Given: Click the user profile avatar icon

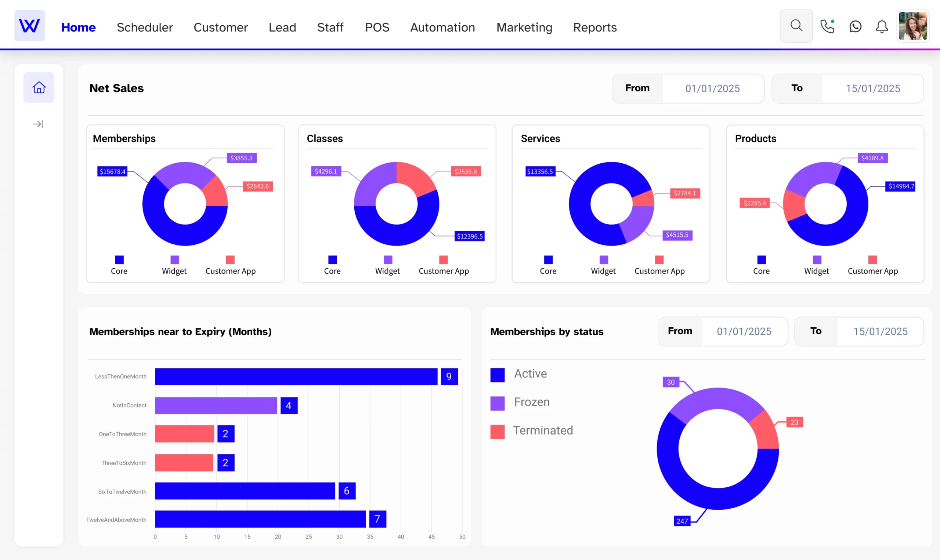Looking at the screenshot, I should point(914,26).
